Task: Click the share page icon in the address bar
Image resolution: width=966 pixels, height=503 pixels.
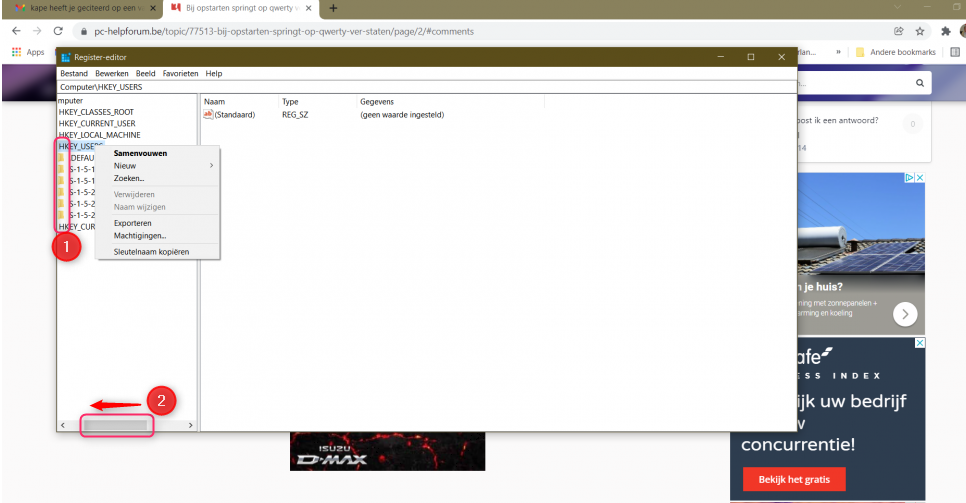Action: 899,31
